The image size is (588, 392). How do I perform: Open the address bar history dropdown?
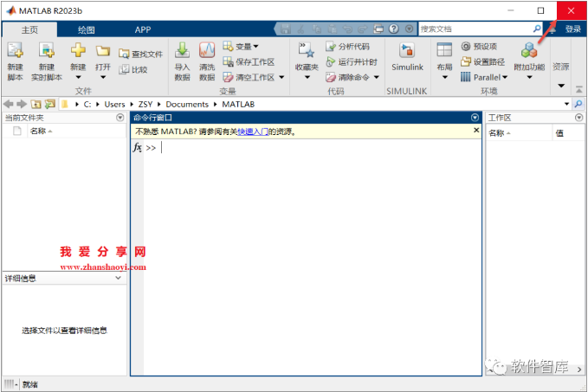tap(566, 104)
